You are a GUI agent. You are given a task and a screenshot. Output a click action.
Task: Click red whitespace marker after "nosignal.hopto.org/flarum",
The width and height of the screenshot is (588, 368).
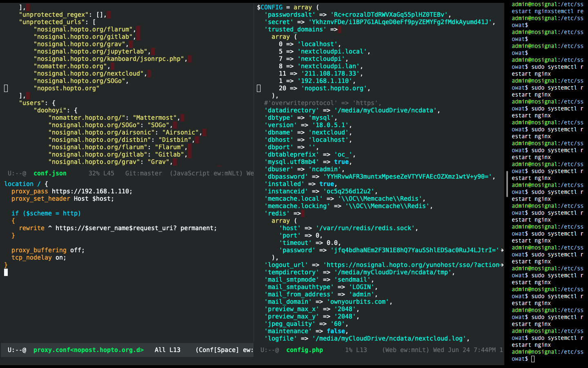click(138, 29)
